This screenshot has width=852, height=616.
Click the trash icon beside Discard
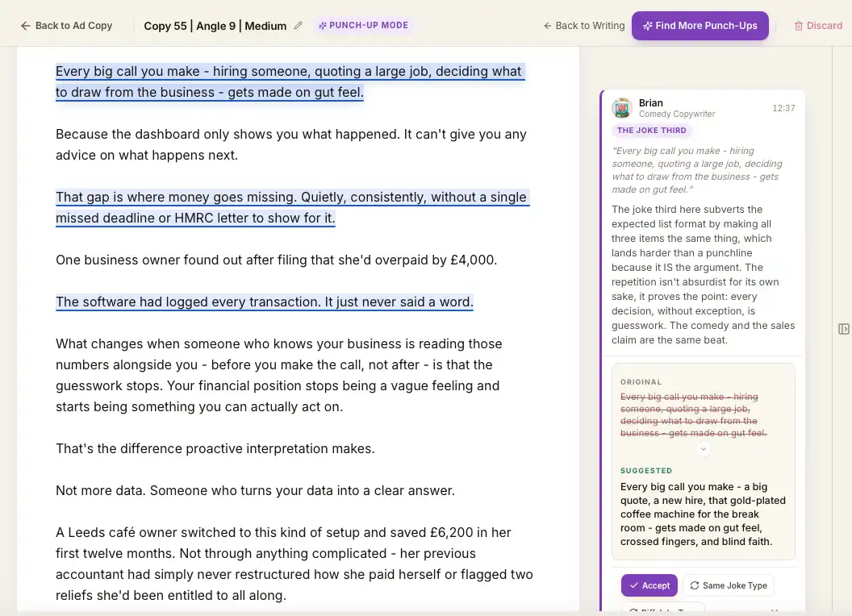(x=798, y=26)
